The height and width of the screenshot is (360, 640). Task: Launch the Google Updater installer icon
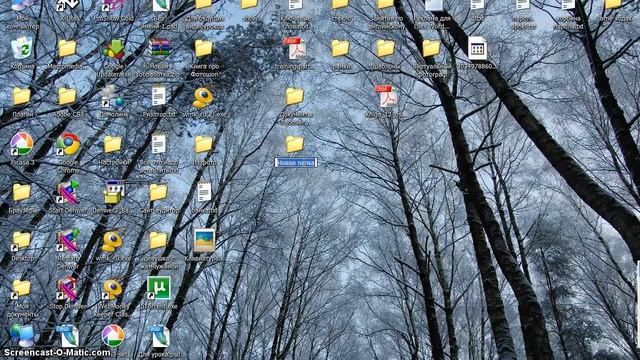113,49
